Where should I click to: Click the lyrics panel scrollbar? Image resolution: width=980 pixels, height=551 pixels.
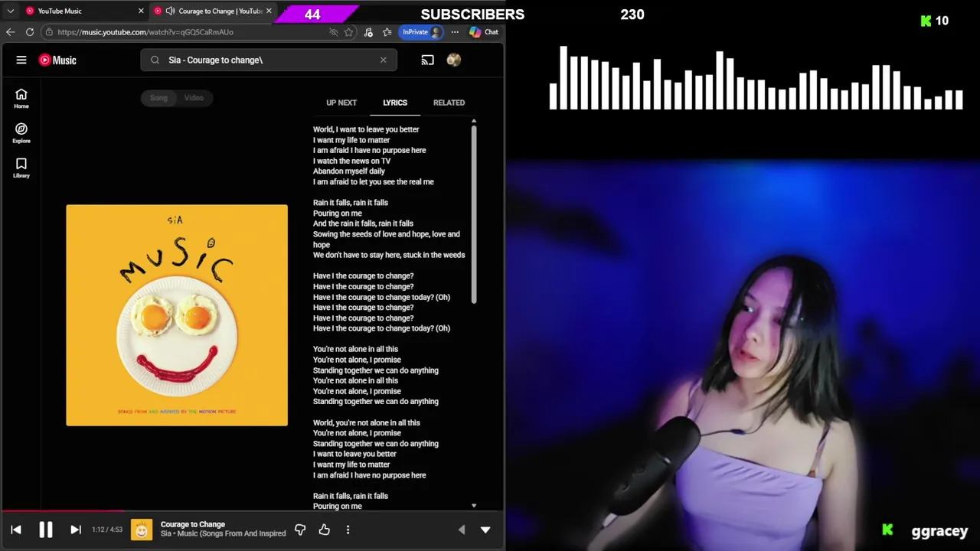pos(474,214)
